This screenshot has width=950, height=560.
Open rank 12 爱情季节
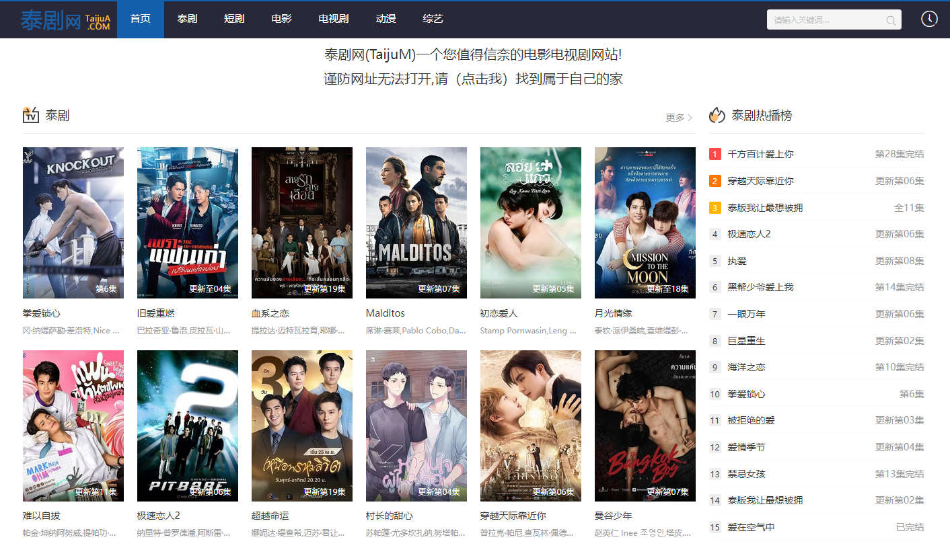pyautogui.click(x=747, y=447)
